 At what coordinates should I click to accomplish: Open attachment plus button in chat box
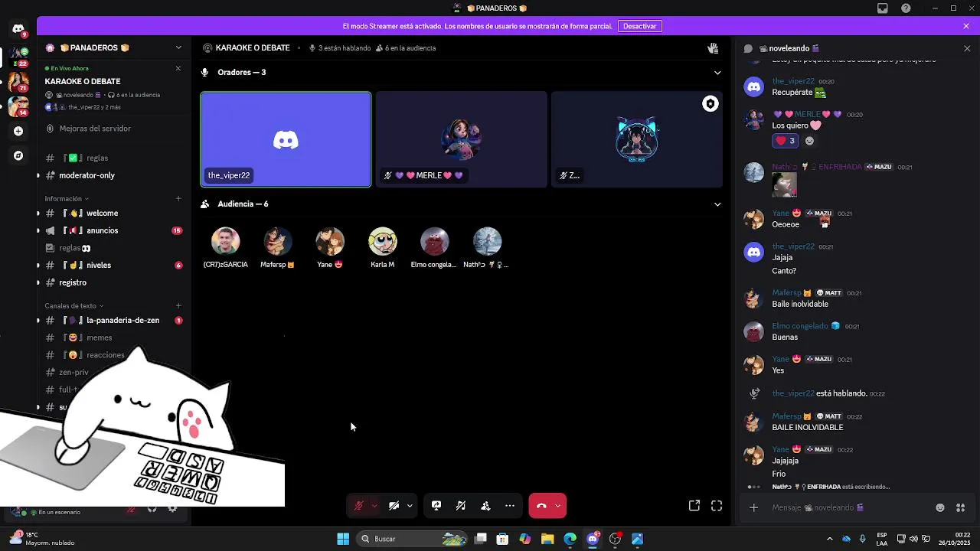pyautogui.click(x=753, y=507)
